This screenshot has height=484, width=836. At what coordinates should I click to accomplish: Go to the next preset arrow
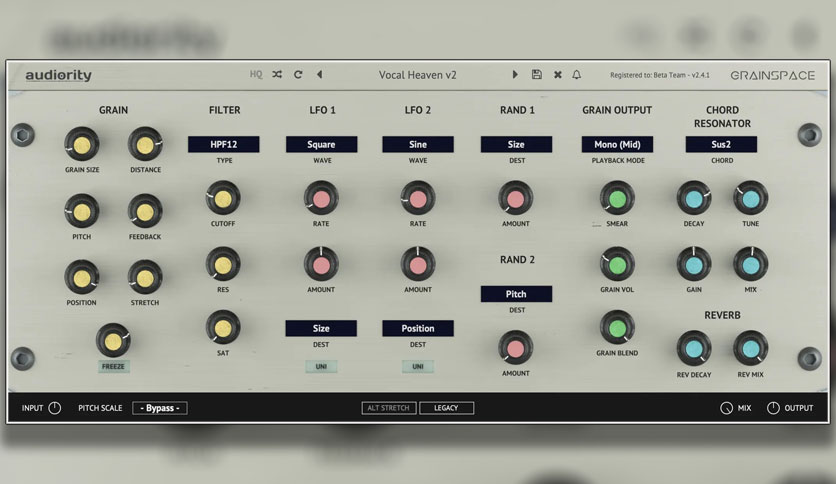[x=515, y=75]
